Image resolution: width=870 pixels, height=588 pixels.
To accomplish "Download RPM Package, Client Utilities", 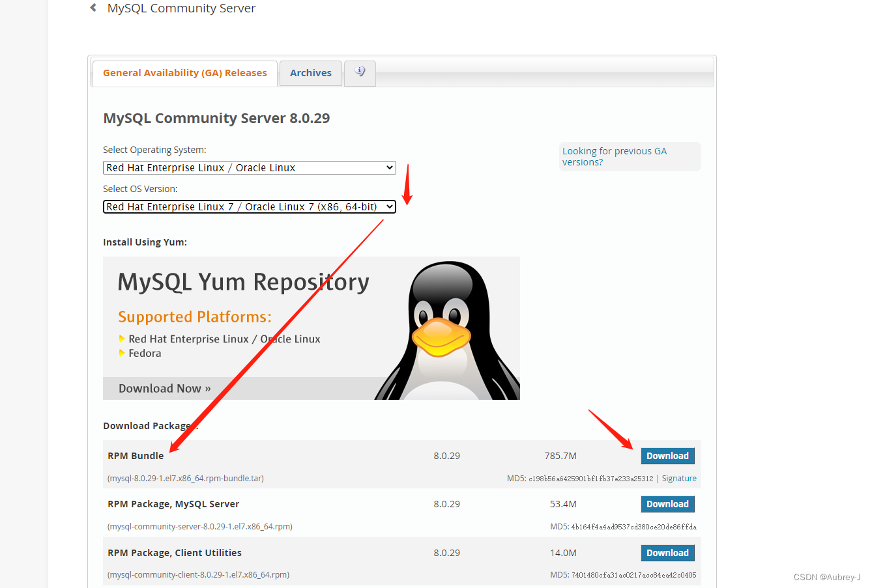I will [x=667, y=553].
